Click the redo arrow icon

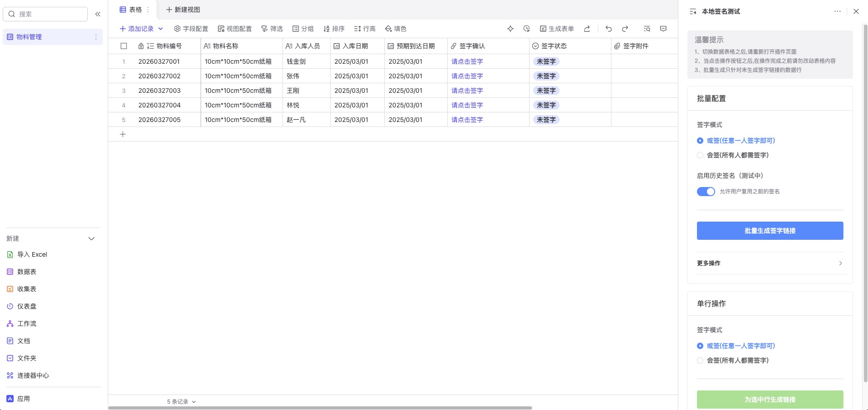click(x=625, y=29)
